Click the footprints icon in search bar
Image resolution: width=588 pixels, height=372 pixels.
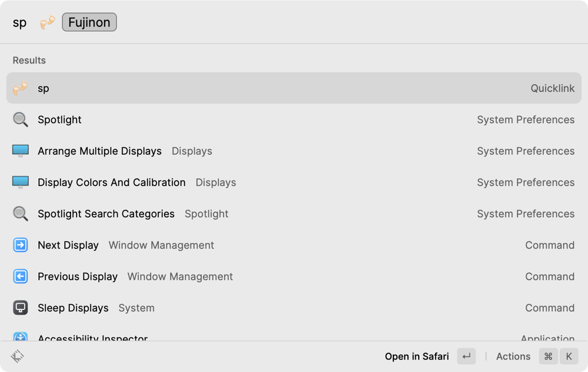pos(48,23)
